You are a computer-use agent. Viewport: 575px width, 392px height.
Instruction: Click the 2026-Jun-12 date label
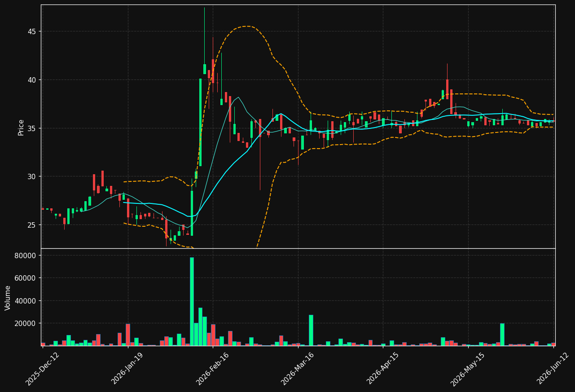tap(553, 369)
